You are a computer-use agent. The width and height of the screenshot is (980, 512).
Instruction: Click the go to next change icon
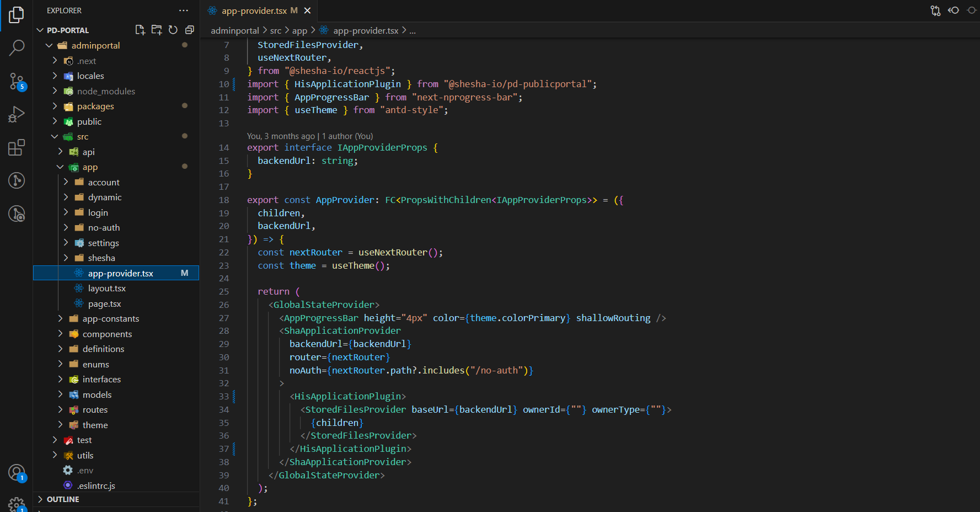972,10
